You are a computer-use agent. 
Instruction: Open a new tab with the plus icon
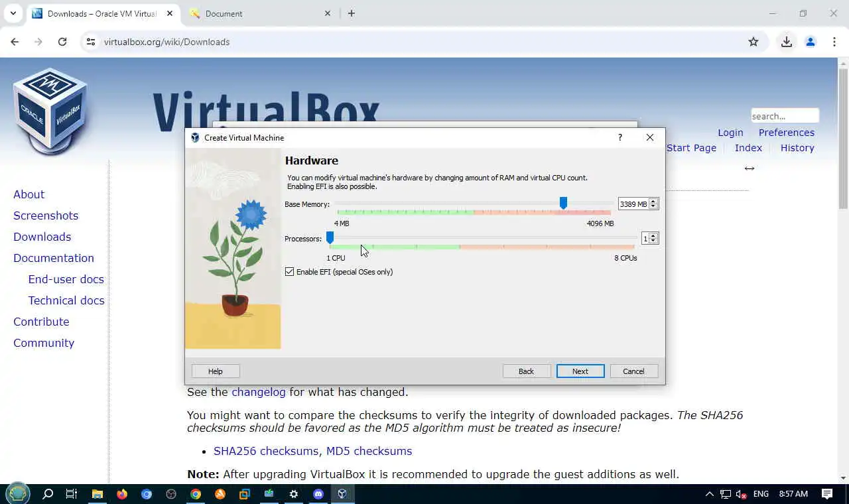coord(352,13)
